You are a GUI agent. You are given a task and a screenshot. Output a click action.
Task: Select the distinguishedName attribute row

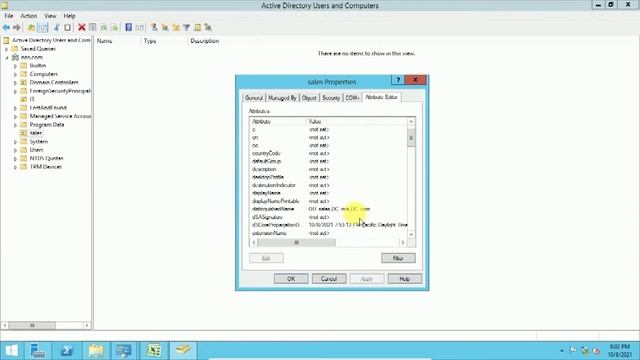328,209
